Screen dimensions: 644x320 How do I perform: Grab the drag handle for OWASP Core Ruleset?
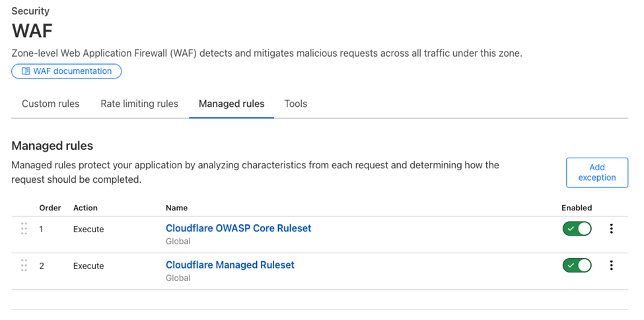pyautogui.click(x=24, y=229)
